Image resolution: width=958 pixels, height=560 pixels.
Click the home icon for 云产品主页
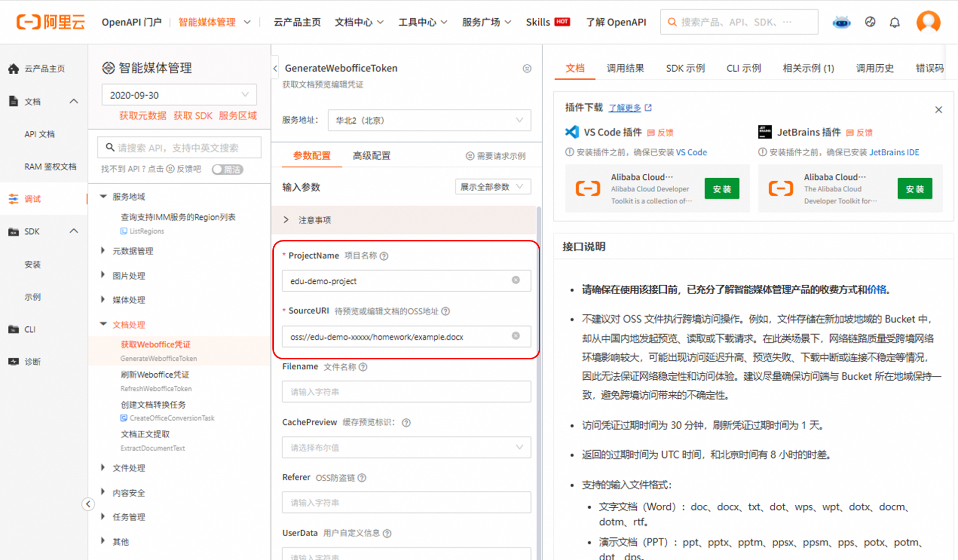pos(14,69)
